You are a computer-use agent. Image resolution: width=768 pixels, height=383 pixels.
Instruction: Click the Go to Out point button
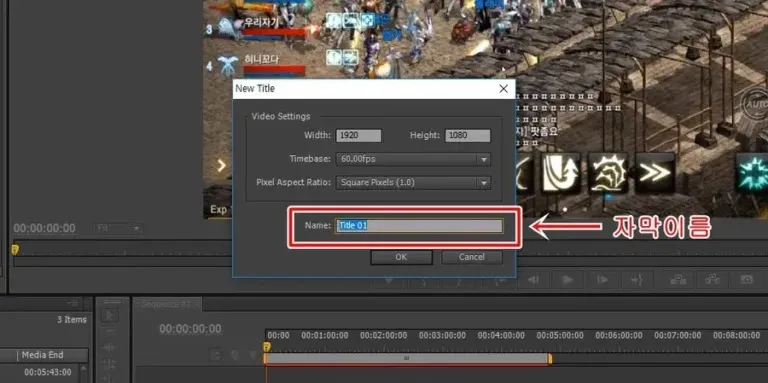[636, 280]
